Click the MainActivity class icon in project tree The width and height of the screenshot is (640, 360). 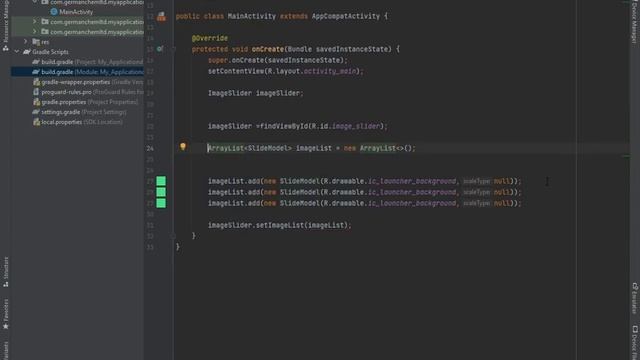click(54, 12)
